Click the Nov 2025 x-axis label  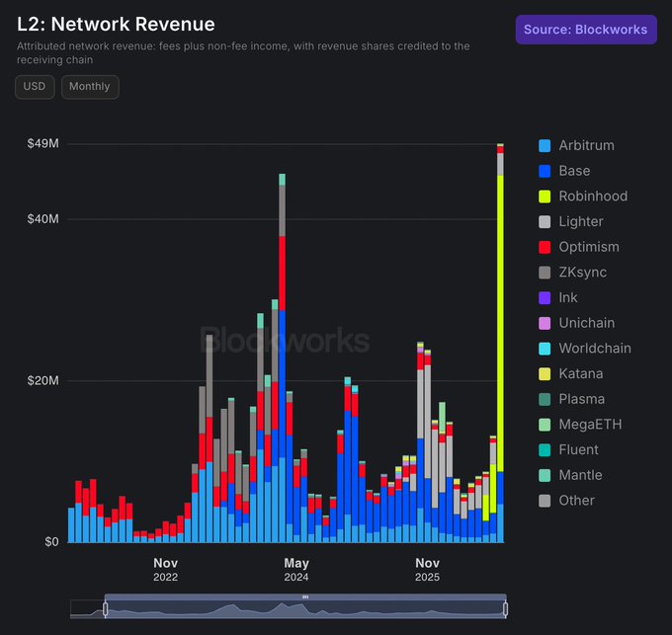(427, 570)
